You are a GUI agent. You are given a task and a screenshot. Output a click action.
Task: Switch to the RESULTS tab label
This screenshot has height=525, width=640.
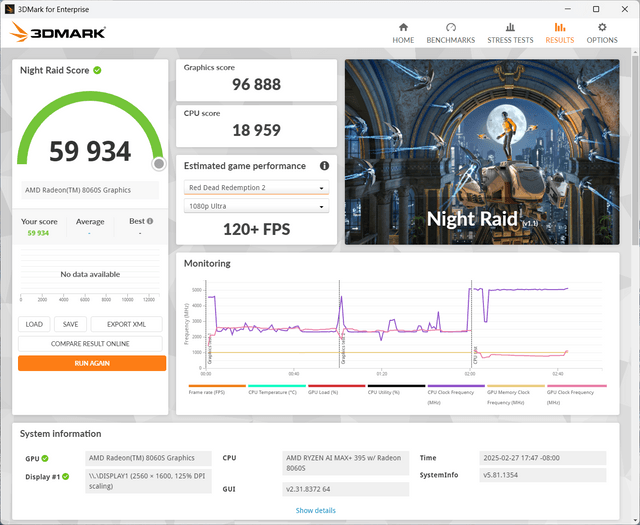click(560, 40)
